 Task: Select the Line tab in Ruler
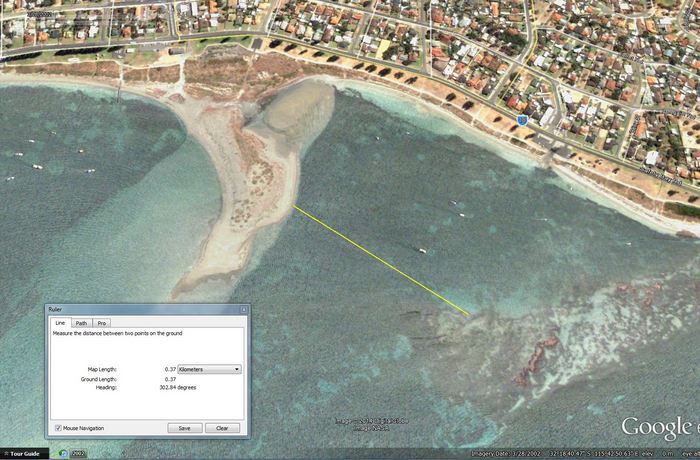(x=60, y=323)
